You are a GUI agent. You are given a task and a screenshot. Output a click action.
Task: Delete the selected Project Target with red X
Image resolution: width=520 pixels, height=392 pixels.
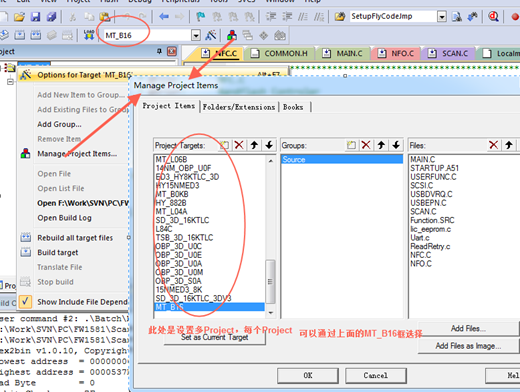pos(239,145)
